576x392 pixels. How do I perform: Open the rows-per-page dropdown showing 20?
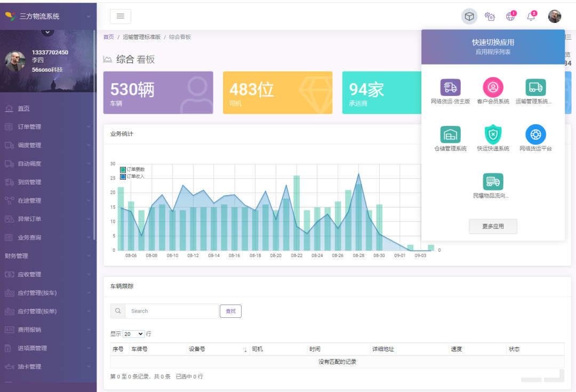tap(133, 334)
